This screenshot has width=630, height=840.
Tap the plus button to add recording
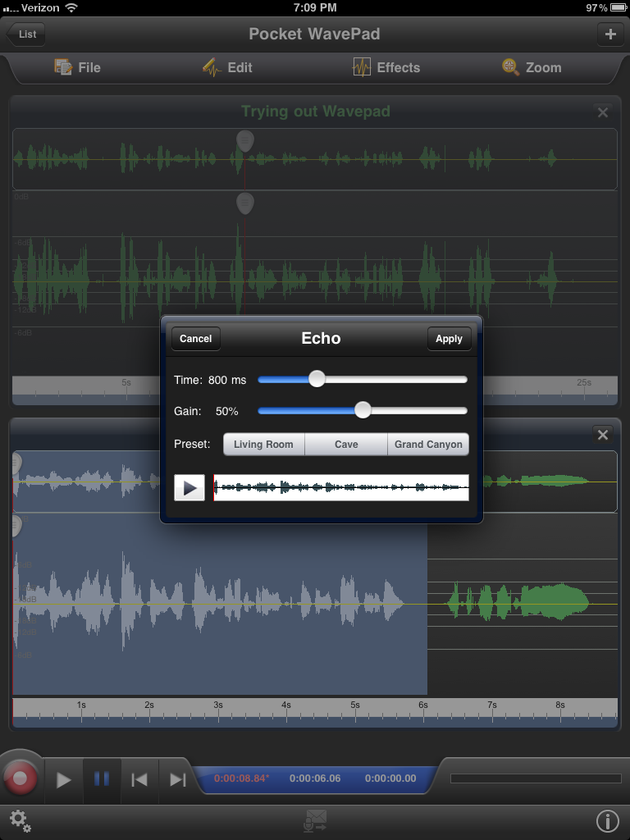point(609,34)
